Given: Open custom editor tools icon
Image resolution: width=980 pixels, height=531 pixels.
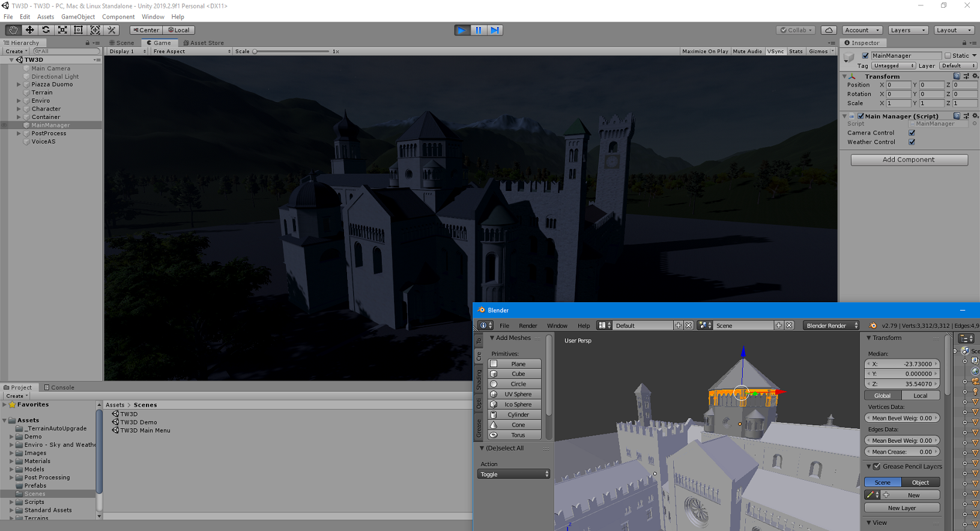Looking at the screenshot, I should [x=111, y=30].
